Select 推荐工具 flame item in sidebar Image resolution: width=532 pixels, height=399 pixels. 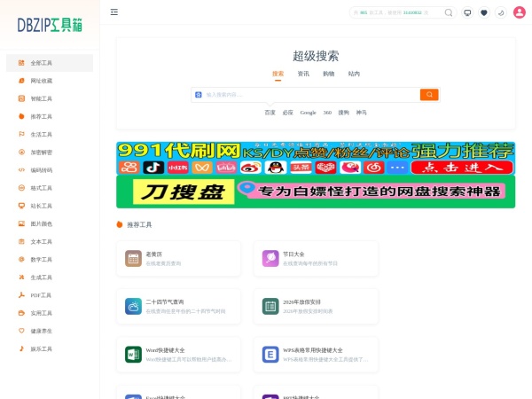[50, 116]
